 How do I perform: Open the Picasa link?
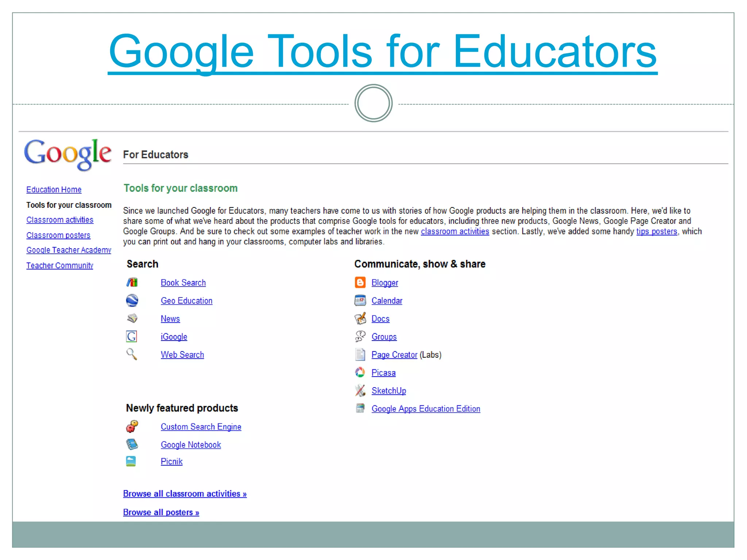pos(383,373)
